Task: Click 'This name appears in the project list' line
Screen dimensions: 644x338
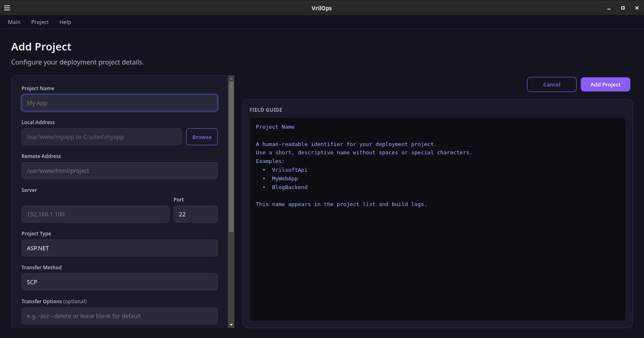Action: pyautogui.click(x=341, y=204)
